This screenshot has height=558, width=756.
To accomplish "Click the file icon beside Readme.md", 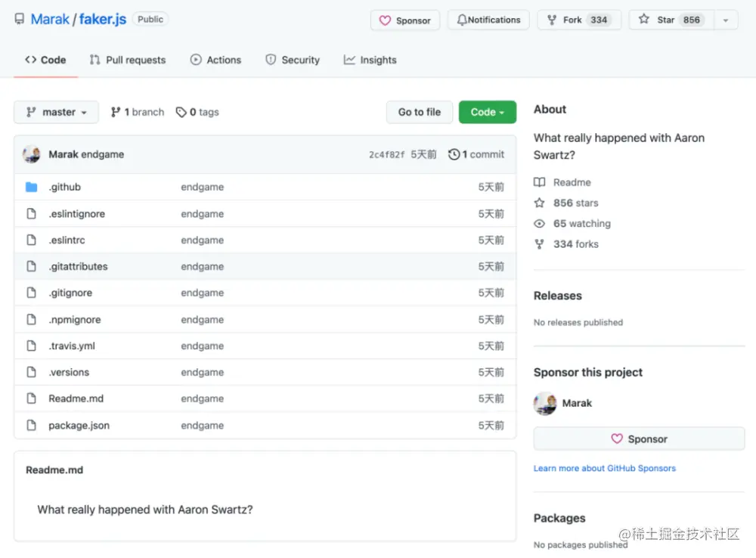I will [x=31, y=398].
